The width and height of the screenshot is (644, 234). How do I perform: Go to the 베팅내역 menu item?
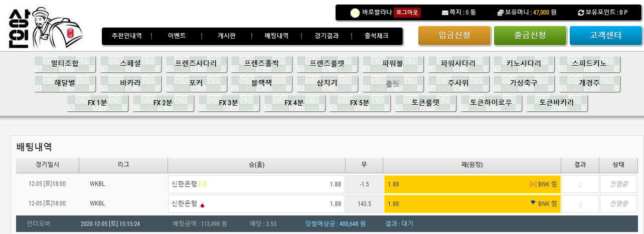pos(276,36)
